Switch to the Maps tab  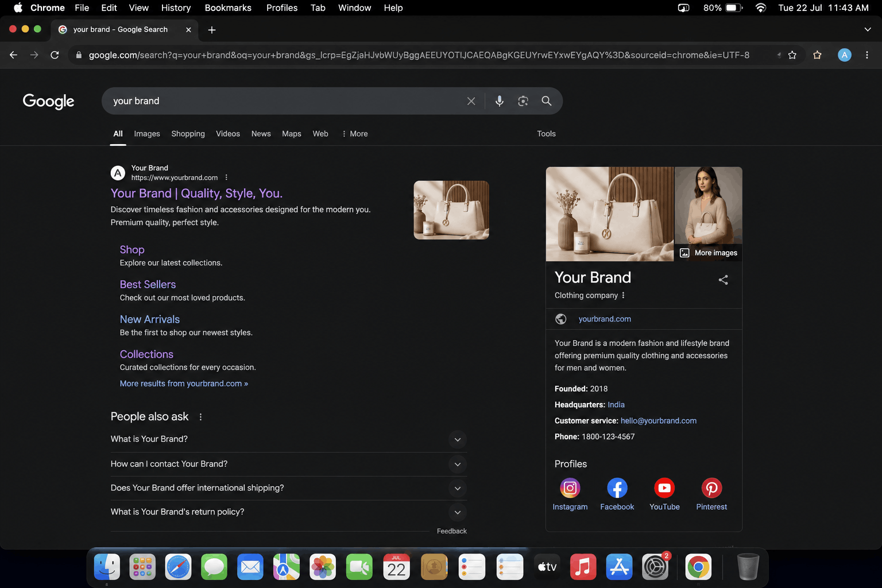pos(292,134)
